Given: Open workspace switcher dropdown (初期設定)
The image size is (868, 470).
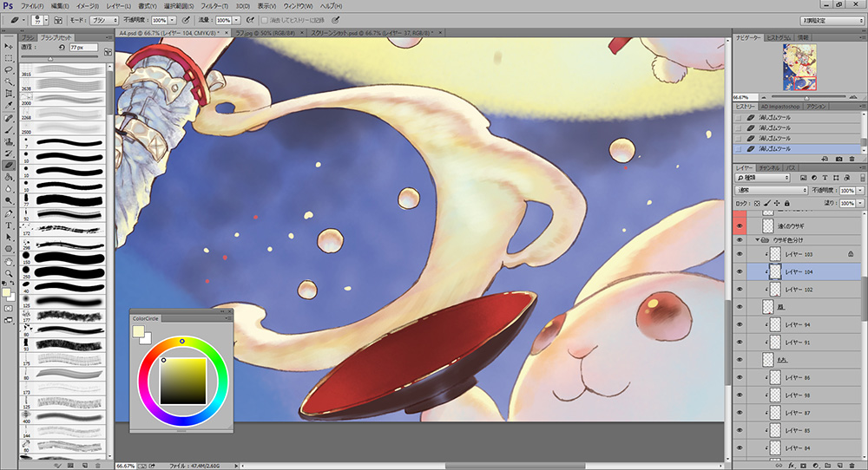Looking at the screenshot, I should click(x=832, y=21).
